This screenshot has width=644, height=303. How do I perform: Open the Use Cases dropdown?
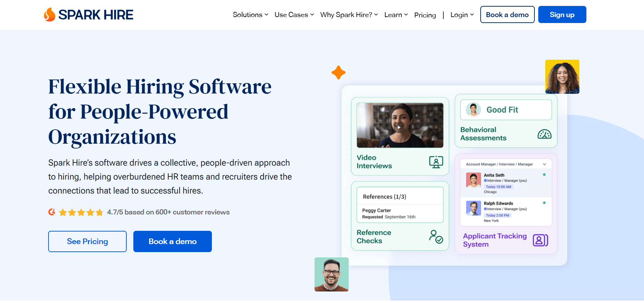point(294,15)
